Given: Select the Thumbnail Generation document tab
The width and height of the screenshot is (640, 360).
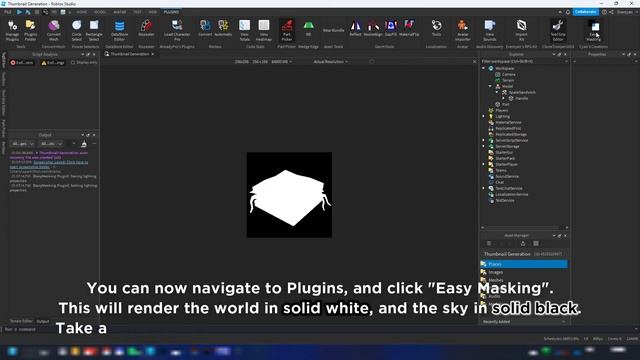Looking at the screenshot, I should click(x=129, y=54).
